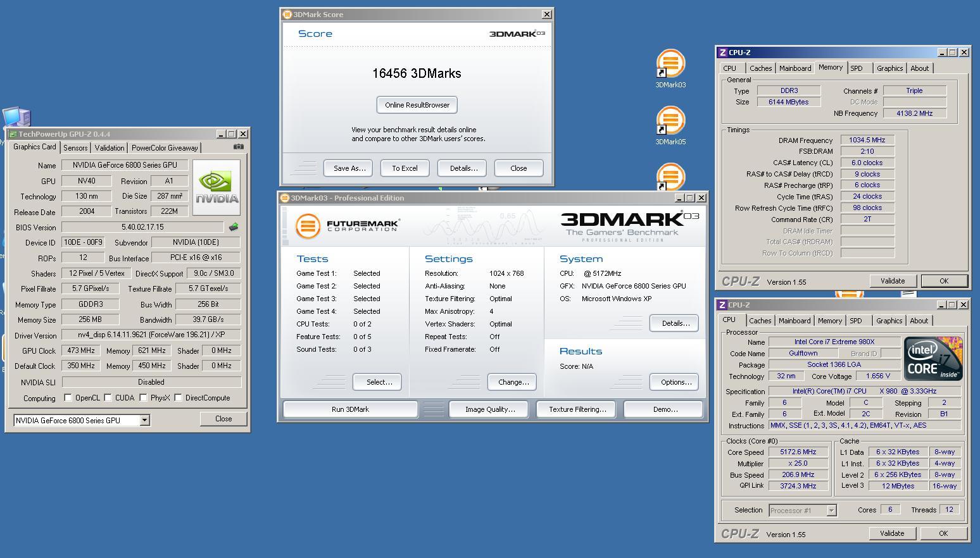Image resolution: width=980 pixels, height=558 pixels.
Task: Enable the CUDA checkbox in GPU-Z
Action: 108,398
